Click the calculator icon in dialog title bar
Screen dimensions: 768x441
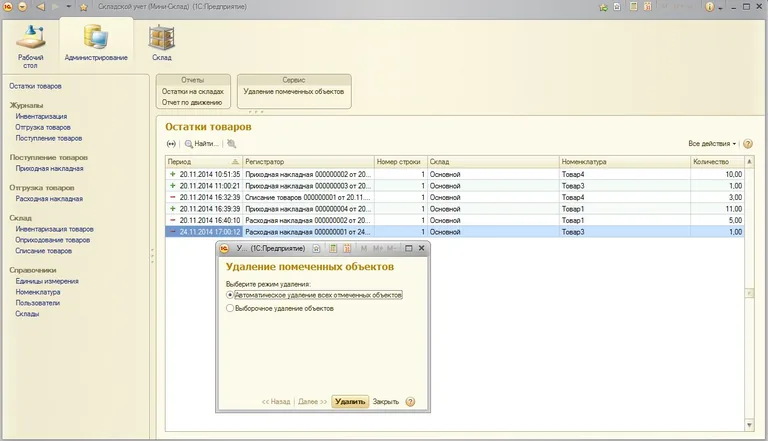pyautogui.click(x=334, y=248)
